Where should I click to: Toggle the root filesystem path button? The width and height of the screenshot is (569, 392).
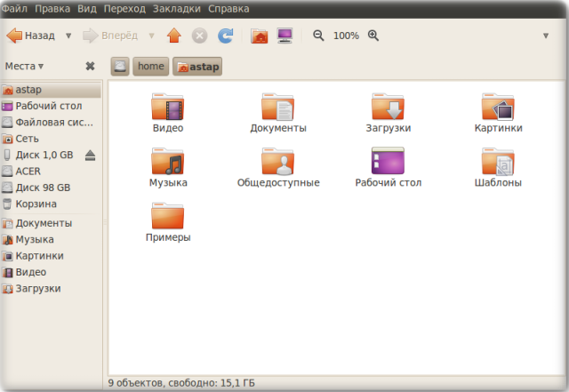click(x=120, y=67)
